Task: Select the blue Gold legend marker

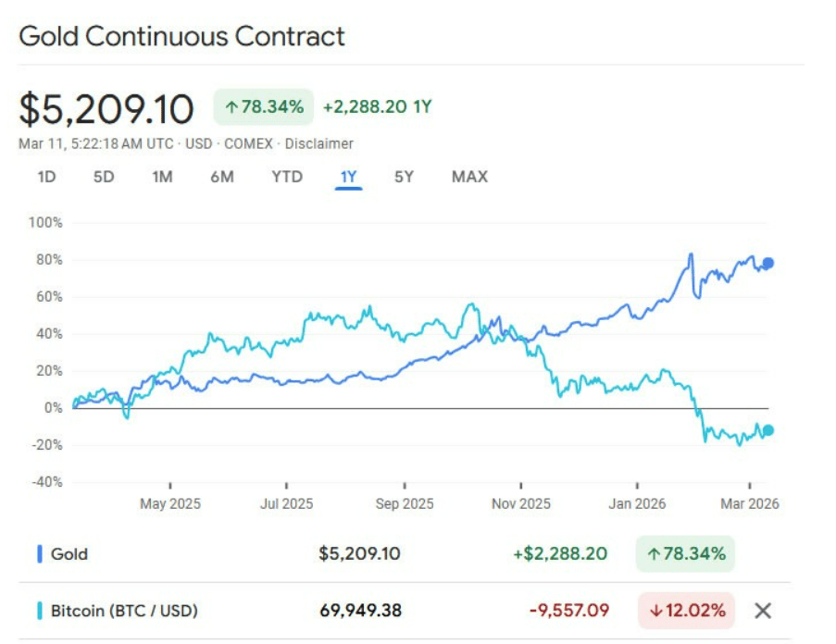Action: [38, 554]
